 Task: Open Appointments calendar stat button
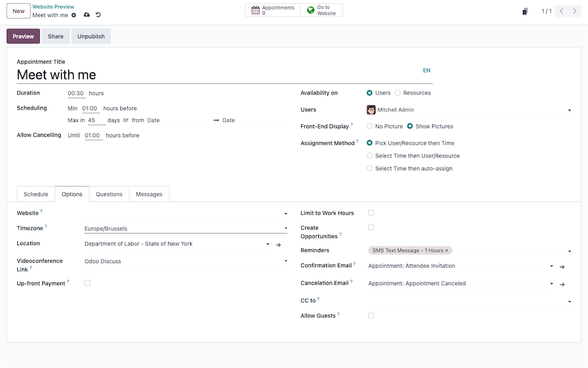coord(273,10)
